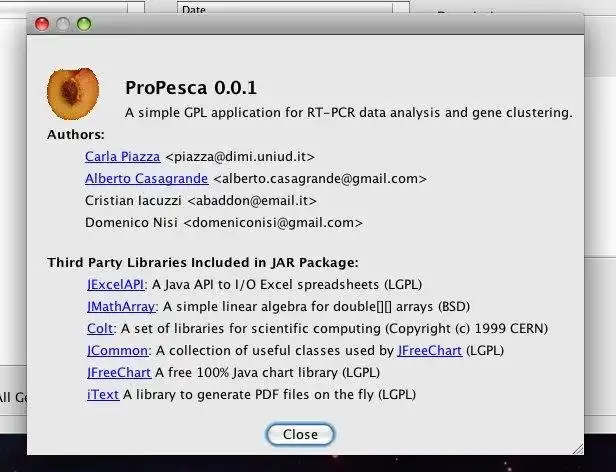Open Alberto Casagrande's author link
This screenshot has height=472, width=616.
click(147, 178)
